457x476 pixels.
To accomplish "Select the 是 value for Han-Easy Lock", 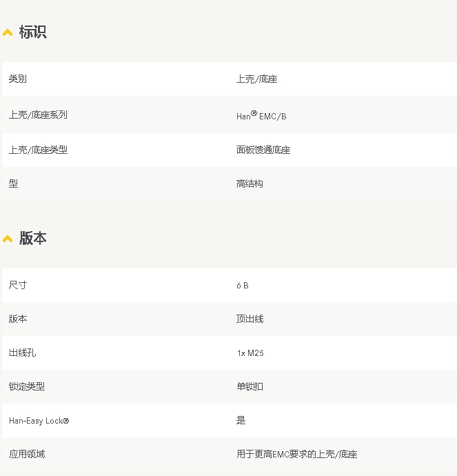I will click(x=241, y=420).
